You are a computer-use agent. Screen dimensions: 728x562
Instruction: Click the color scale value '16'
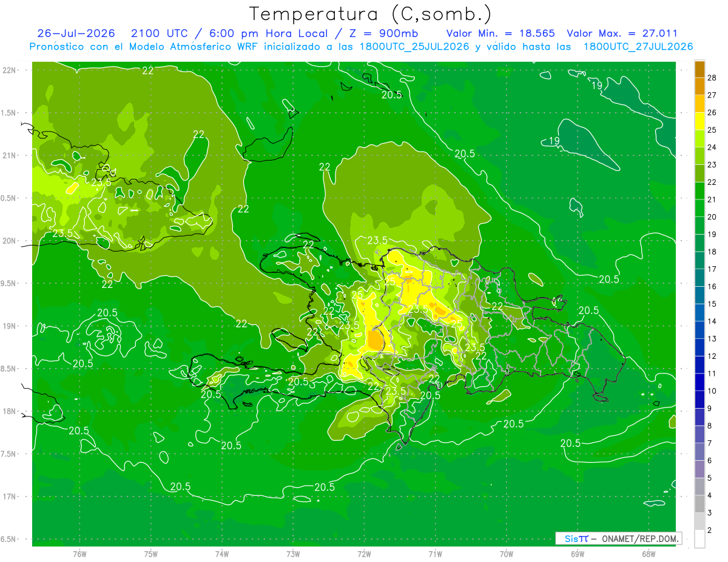click(x=712, y=286)
